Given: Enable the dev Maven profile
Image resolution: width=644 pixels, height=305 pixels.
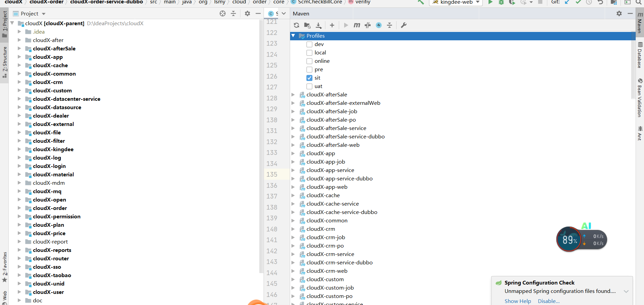Looking at the screenshot, I should [310, 44].
